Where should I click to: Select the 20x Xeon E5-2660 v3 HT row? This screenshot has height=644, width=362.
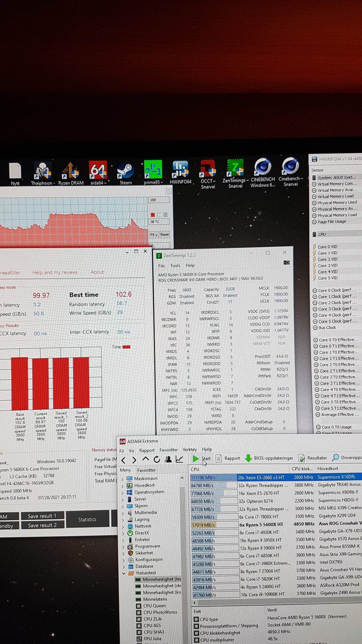276,478
